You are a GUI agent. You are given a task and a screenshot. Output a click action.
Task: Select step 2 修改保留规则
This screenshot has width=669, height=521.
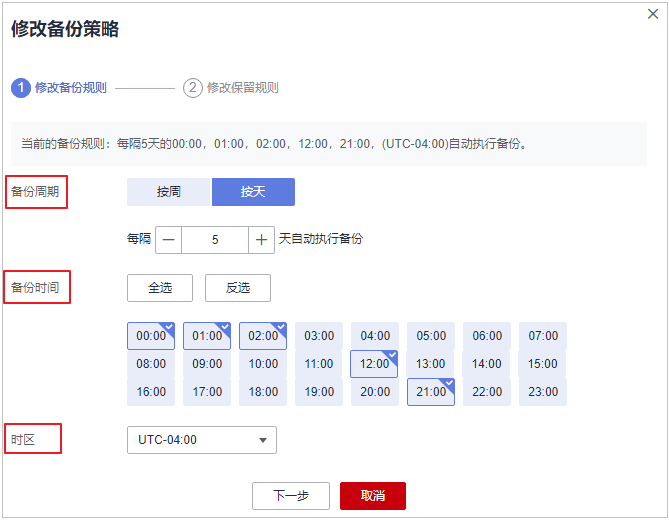point(231,88)
